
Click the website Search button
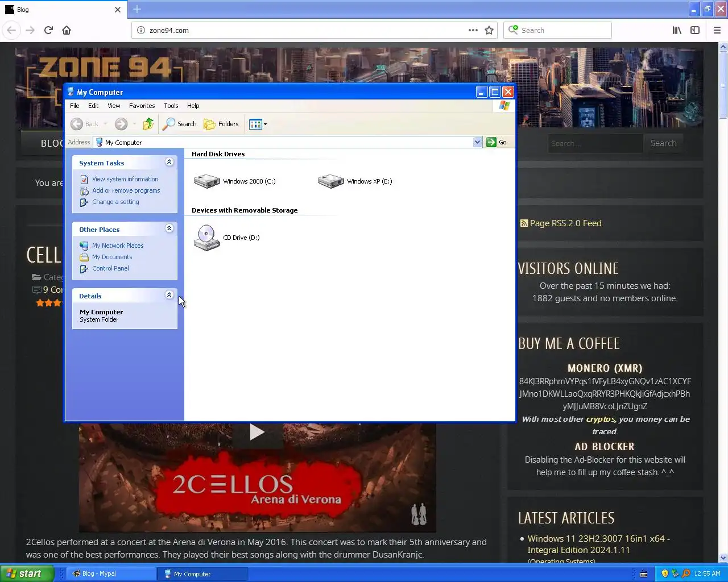pyautogui.click(x=663, y=143)
